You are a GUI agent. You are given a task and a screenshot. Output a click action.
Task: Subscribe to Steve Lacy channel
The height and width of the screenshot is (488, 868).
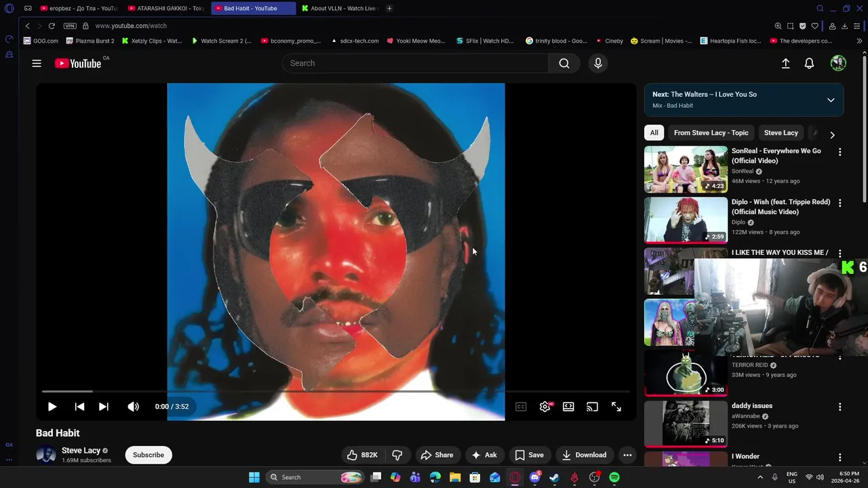[x=149, y=455]
